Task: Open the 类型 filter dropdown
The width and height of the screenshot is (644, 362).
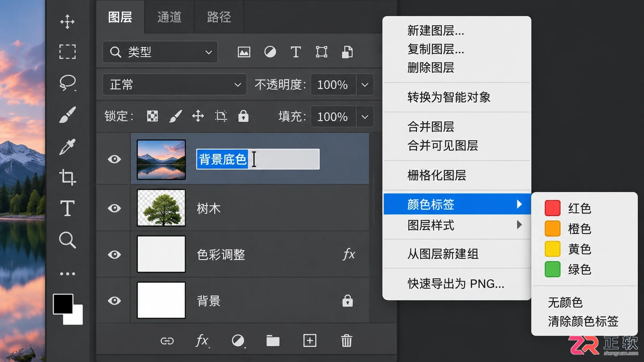Action: 160,52
